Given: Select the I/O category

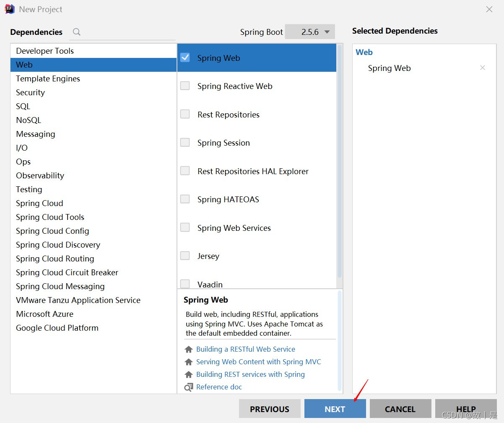Looking at the screenshot, I should tap(93, 148).
